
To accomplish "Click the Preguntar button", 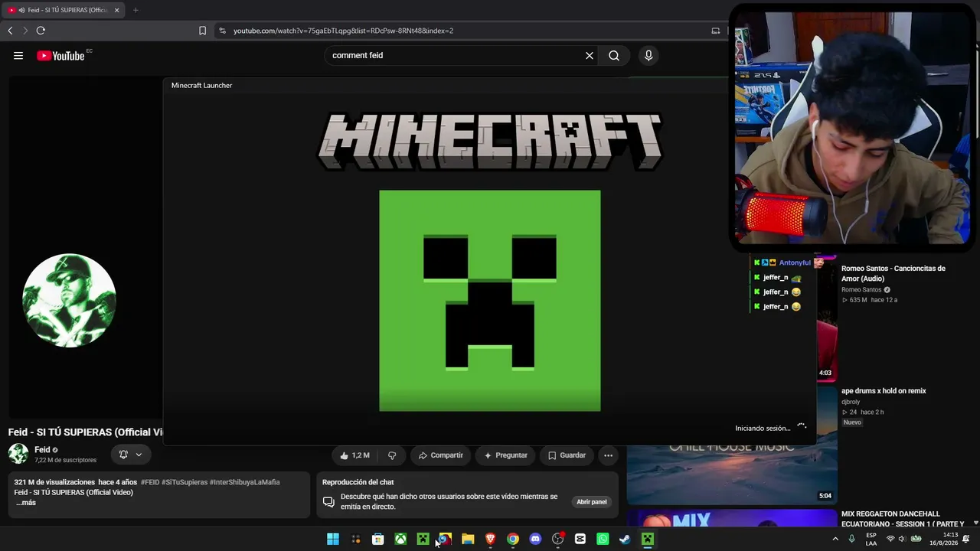I will tap(505, 455).
